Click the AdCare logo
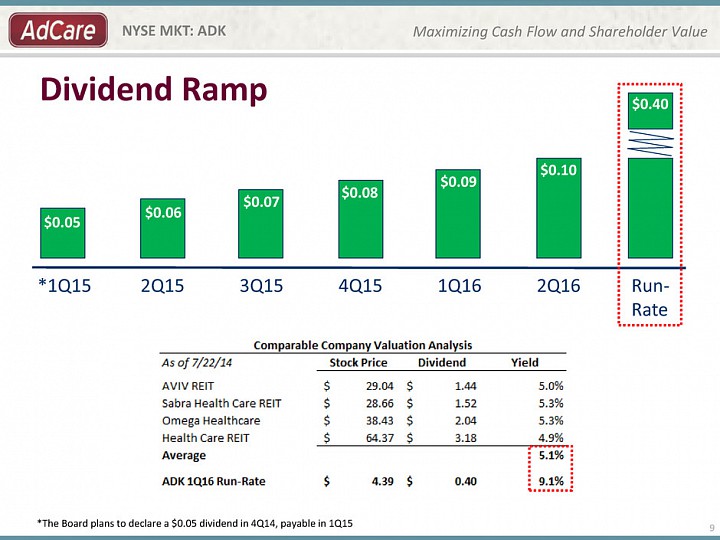The image size is (720, 540). click(x=58, y=30)
